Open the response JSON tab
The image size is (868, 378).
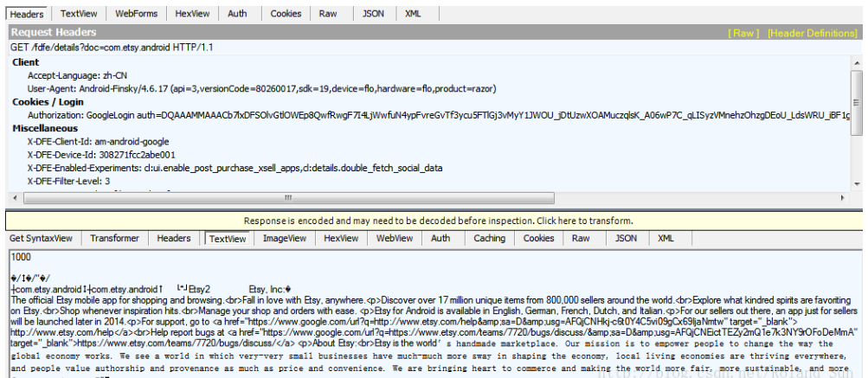pos(627,239)
